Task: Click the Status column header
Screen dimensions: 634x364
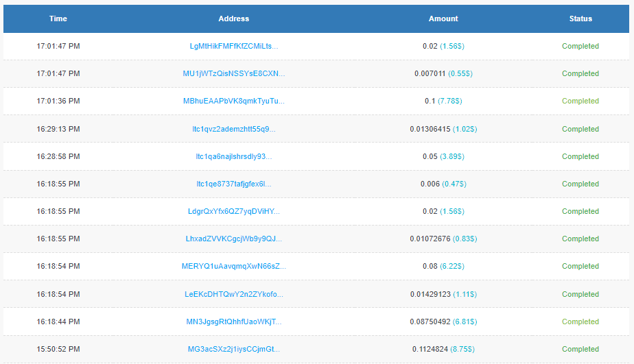Action: pos(580,19)
